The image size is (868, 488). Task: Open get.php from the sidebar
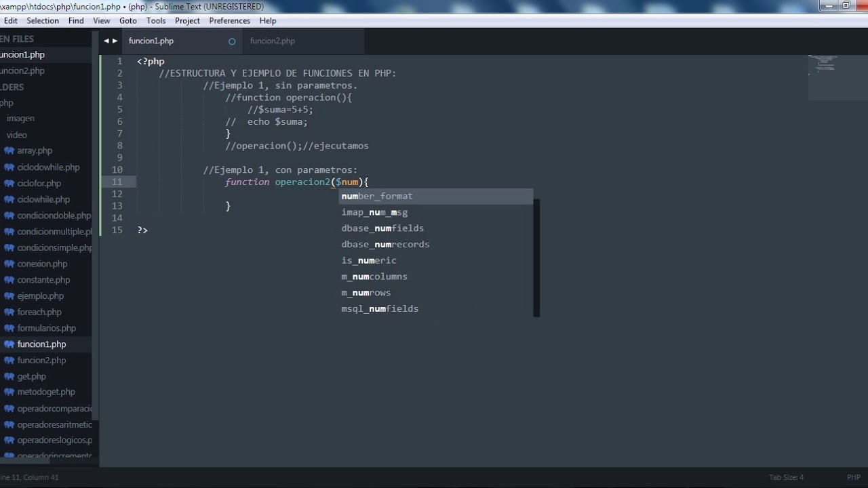(x=31, y=376)
